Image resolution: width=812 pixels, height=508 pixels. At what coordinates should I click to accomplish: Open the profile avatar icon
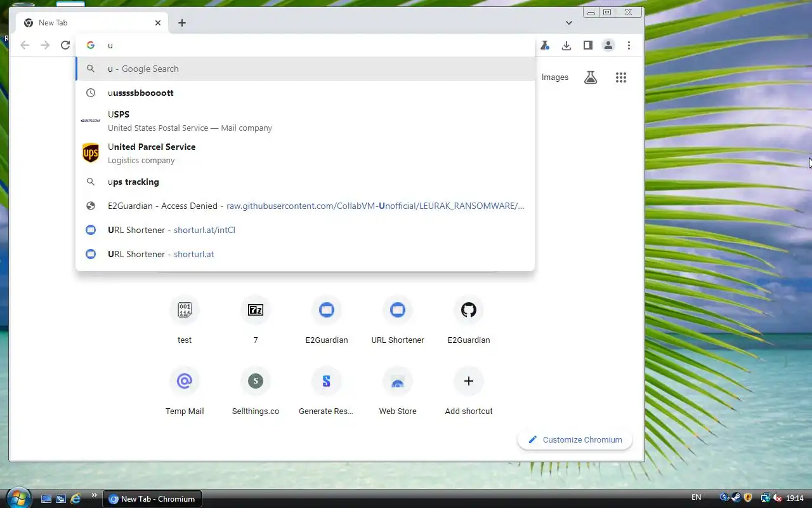[608, 45]
